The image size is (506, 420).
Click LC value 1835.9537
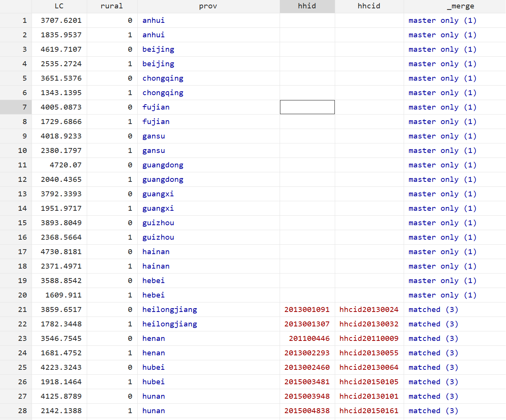61,35
